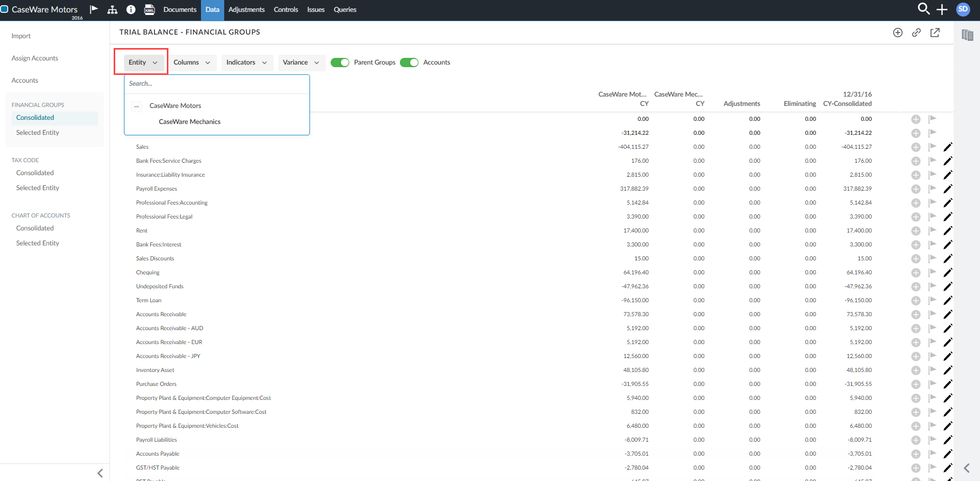Viewport: 980px width, 481px height.
Task: Open the Professional Fees:Legal account
Action: click(164, 217)
